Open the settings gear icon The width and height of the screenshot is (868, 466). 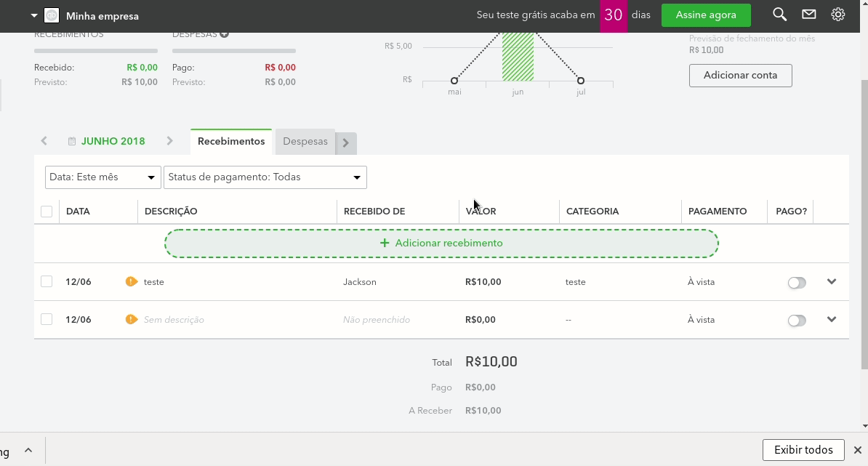(837, 14)
